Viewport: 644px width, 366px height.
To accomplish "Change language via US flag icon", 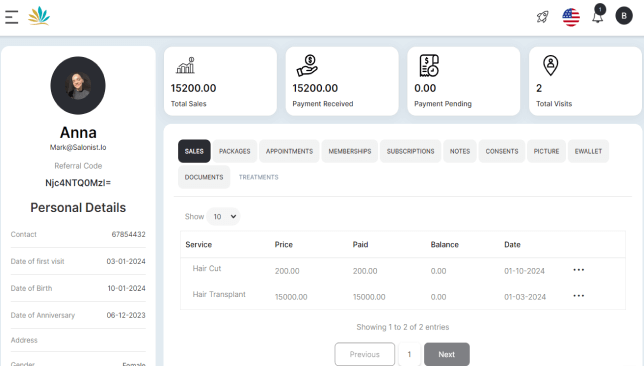I will (x=571, y=17).
